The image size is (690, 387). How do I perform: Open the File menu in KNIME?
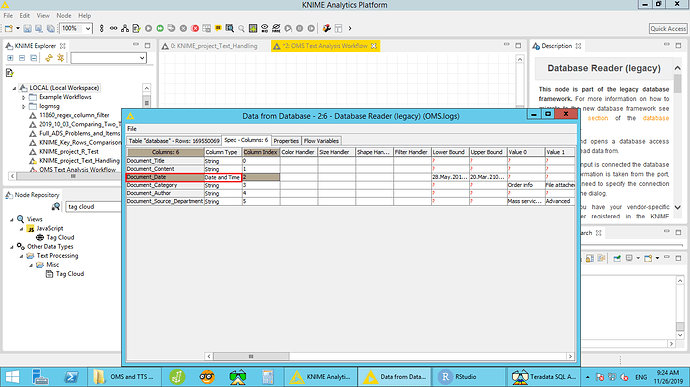8,15
